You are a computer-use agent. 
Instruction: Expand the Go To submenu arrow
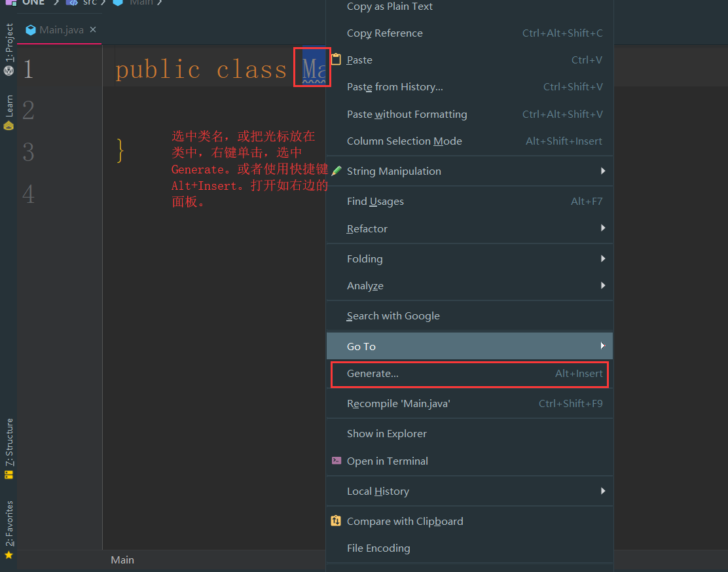tap(602, 346)
